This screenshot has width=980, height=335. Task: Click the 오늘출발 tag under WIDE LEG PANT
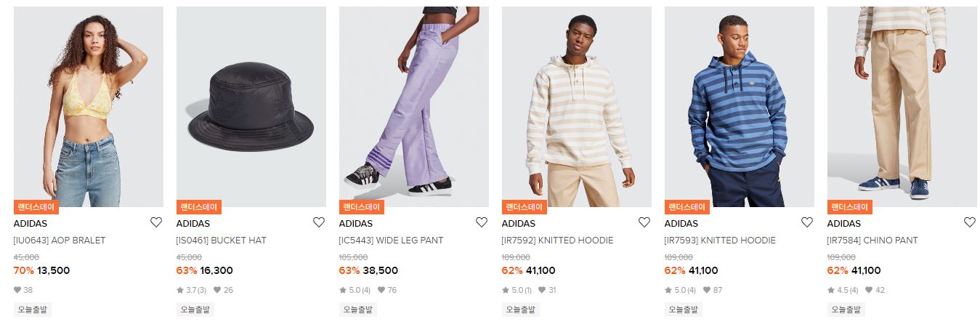tap(358, 310)
